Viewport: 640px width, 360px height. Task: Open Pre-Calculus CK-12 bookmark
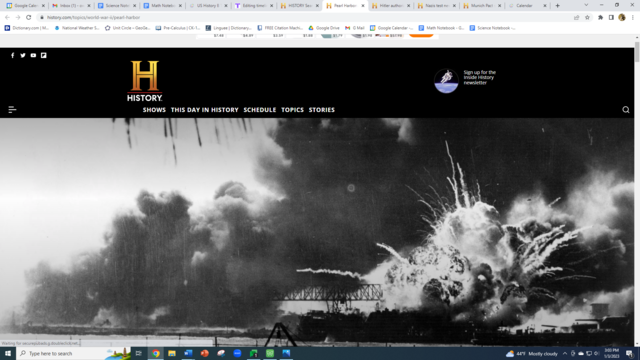click(178, 28)
